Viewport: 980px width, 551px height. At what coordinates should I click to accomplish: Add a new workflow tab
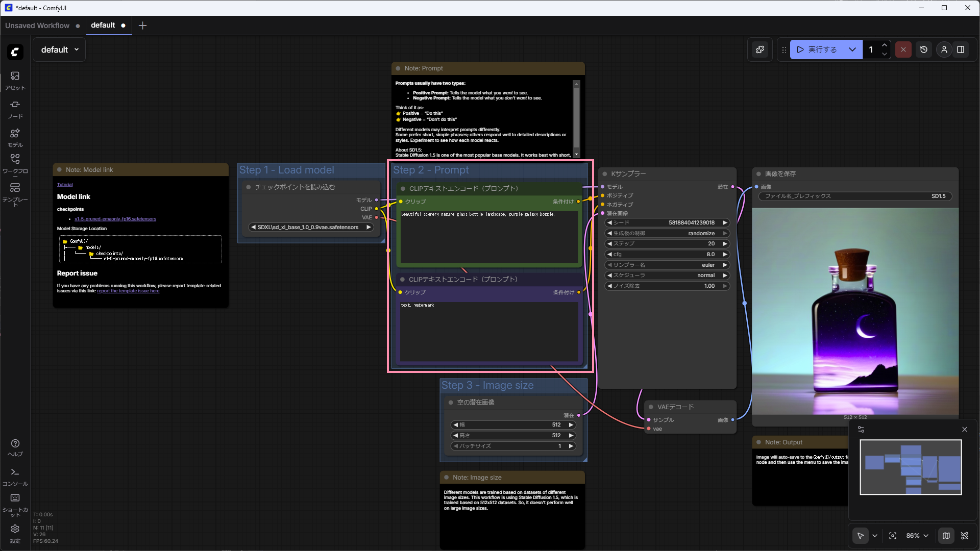click(142, 26)
